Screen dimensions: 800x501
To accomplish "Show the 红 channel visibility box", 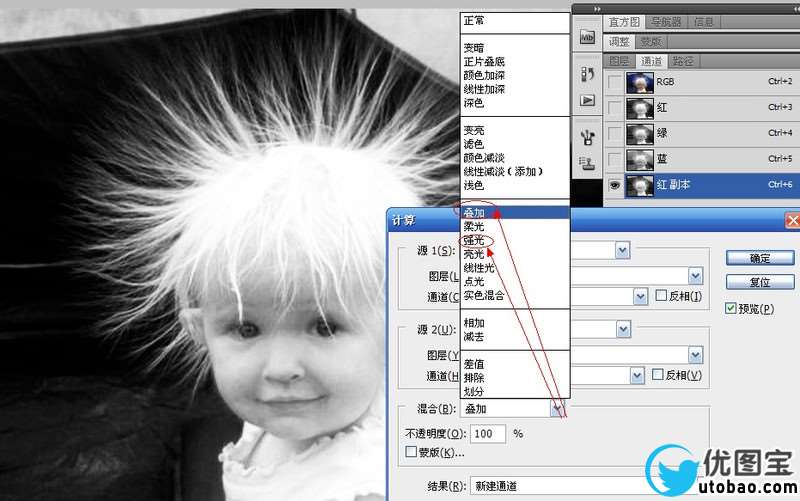I will pos(615,108).
